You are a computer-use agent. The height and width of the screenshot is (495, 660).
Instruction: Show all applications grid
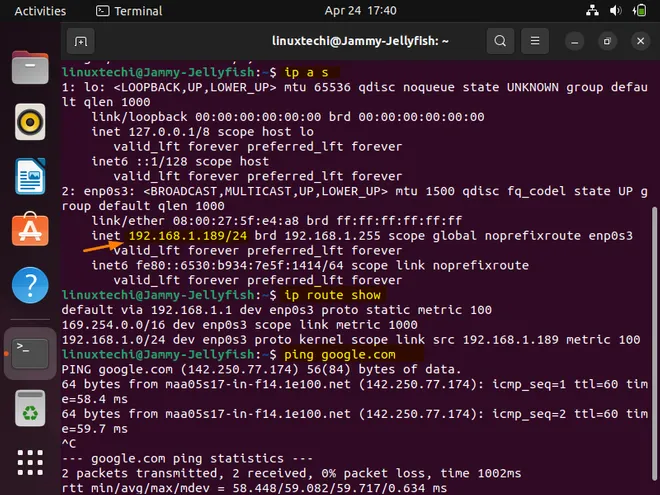click(30, 465)
